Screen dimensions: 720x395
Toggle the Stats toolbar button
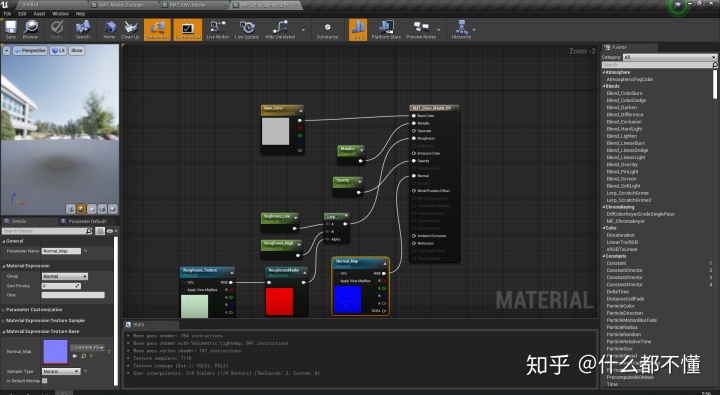[358, 29]
